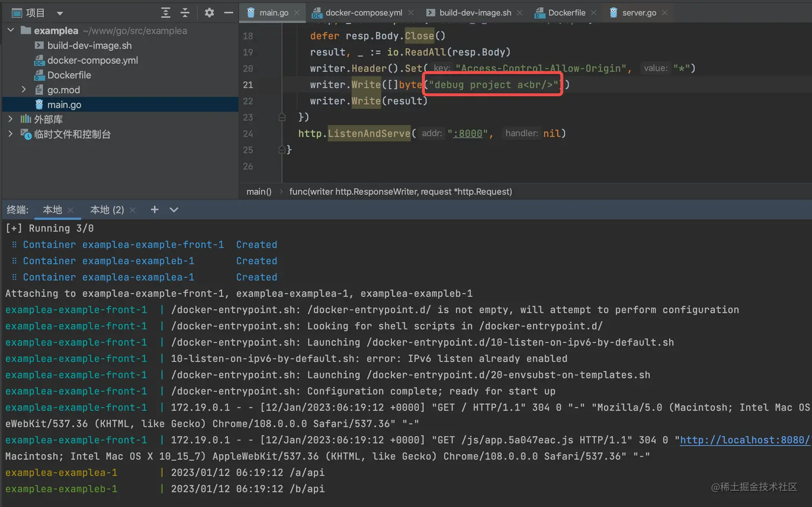Screen dimensions: 812x507
Task: Open the project panel settings gear
Action: (x=209, y=12)
